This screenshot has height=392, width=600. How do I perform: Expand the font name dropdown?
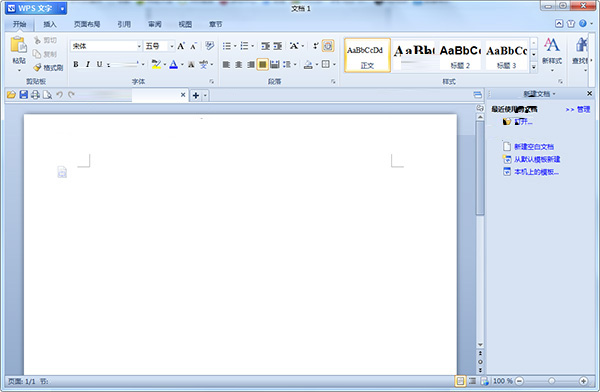[x=139, y=46]
